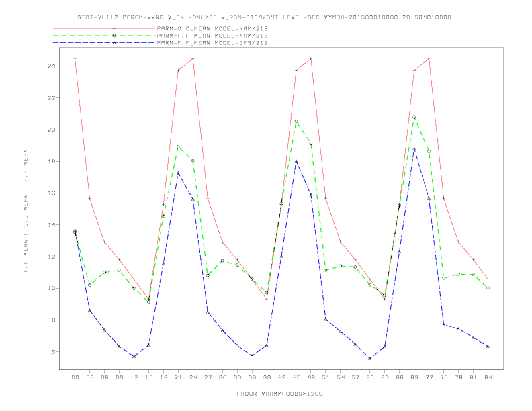Click the circle marker on the green legend line

click(114, 36)
